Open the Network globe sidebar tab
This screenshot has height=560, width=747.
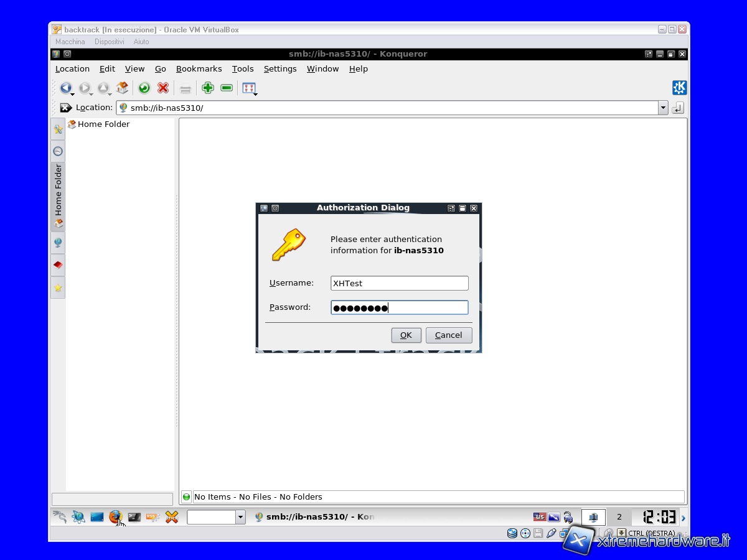pos(58,243)
